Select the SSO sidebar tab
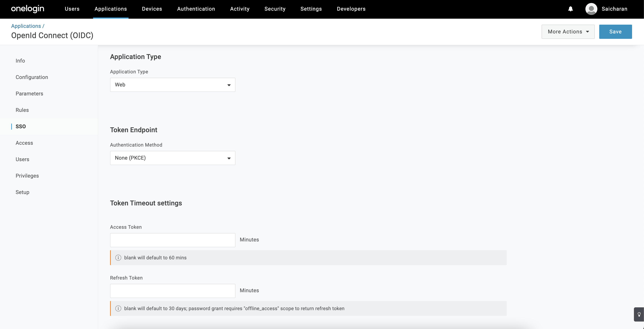Screen dimensions: 644x329 point(21,127)
